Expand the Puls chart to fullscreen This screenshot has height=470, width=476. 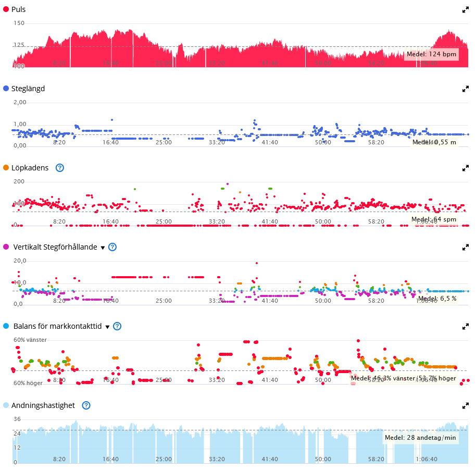click(x=466, y=10)
